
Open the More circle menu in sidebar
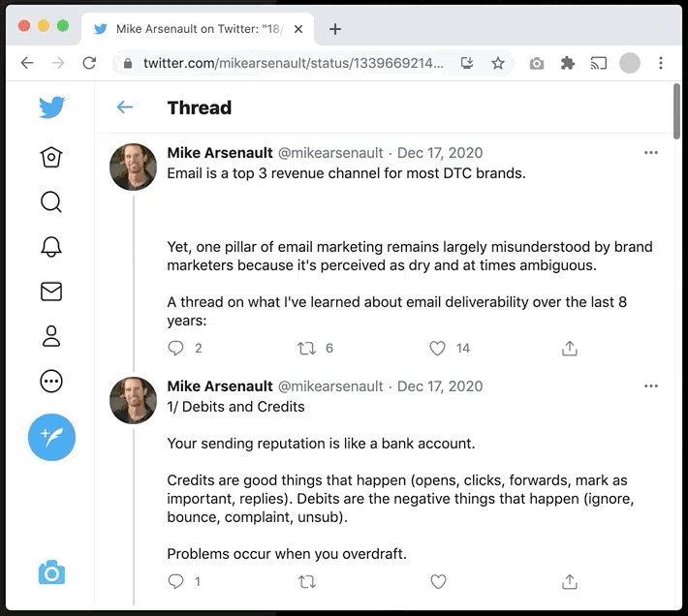[x=51, y=381]
